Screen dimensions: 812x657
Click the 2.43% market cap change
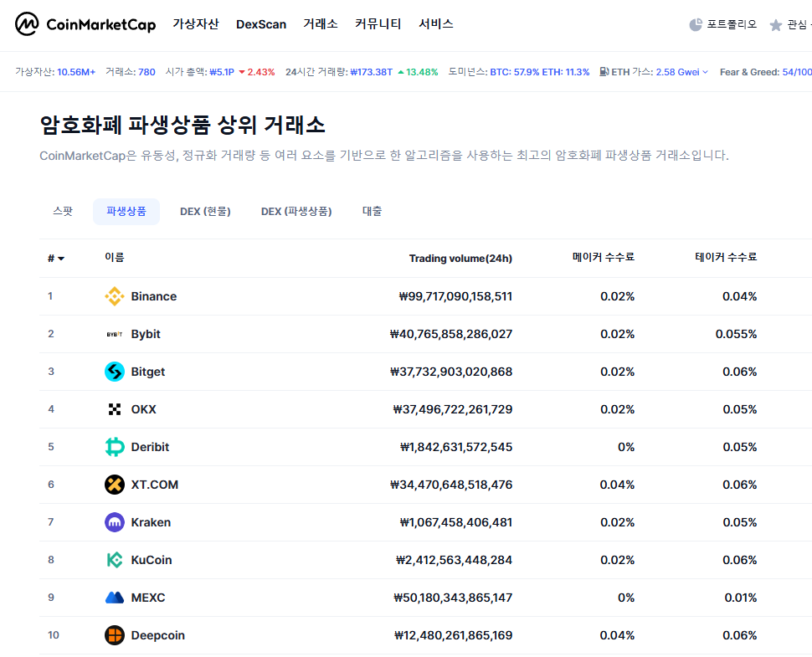(x=257, y=72)
